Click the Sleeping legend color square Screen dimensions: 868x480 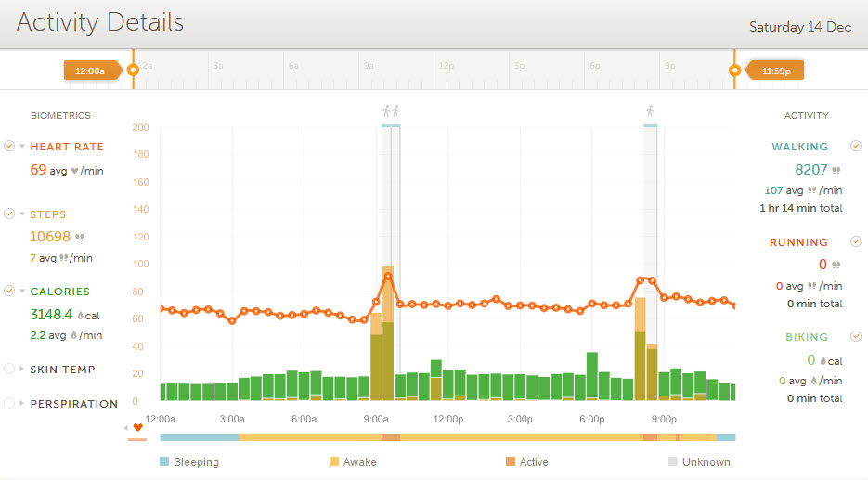click(x=164, y=461)
